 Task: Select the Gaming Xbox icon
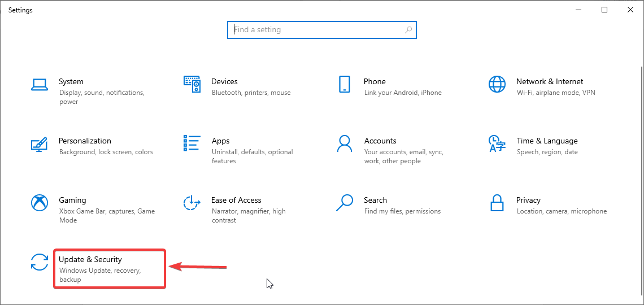point(40,203)
